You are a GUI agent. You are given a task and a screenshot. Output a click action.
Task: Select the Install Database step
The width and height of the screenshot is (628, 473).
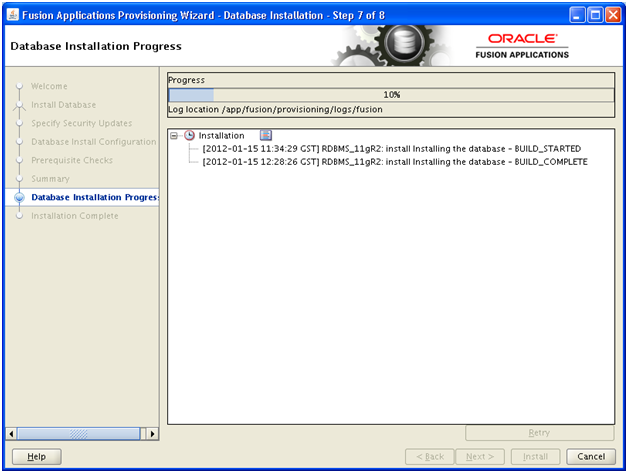[63, 105]
